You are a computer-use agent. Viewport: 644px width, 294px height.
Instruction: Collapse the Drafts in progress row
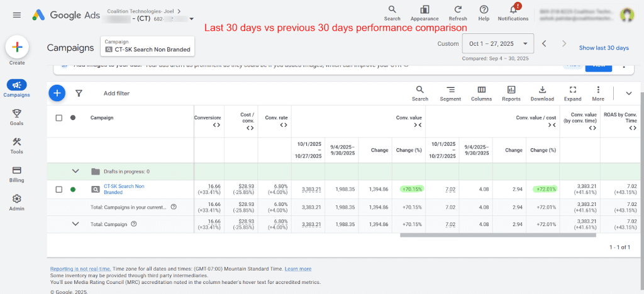coord(75,171)
